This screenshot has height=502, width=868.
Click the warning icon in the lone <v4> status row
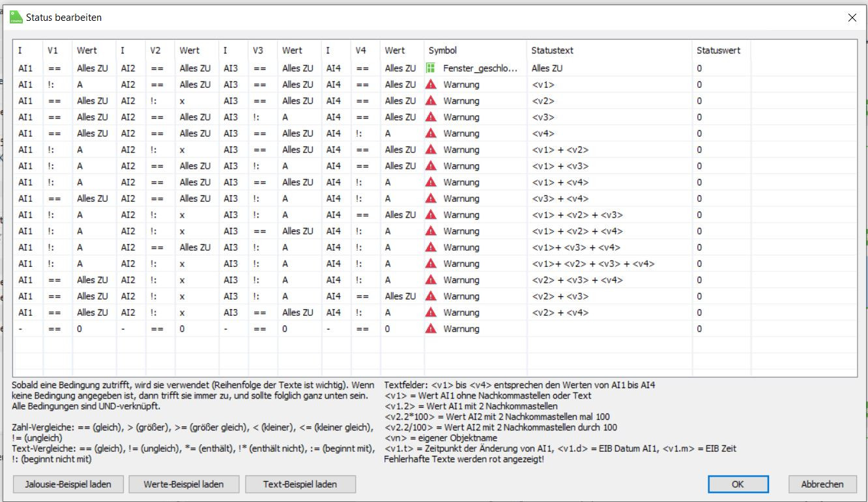point(431,133)
